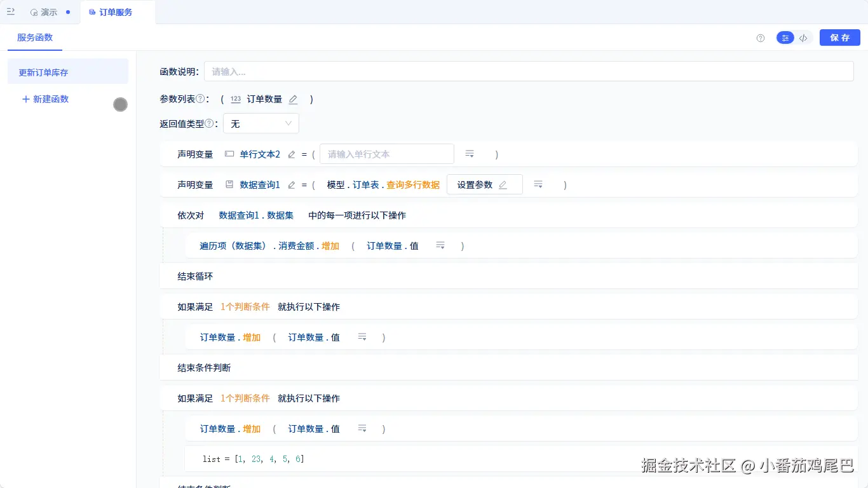Click the text field icon before 单行文本2
868x488 pixels.
click(x=229, y=154)
